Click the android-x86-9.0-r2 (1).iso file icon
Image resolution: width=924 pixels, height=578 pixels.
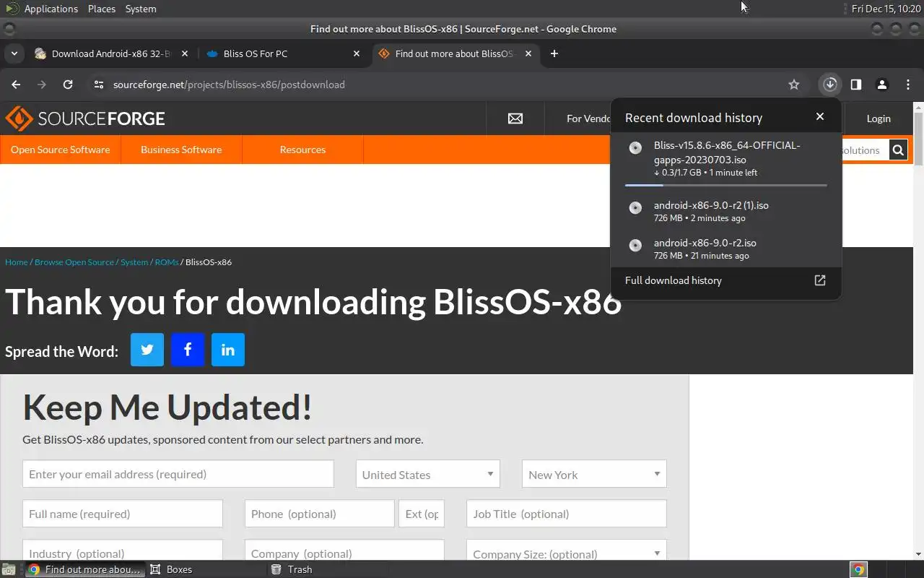point(635,208)
